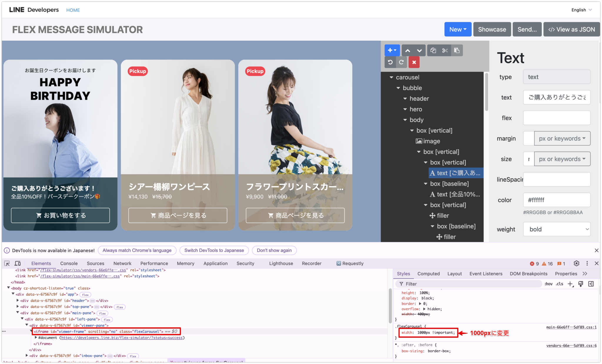This screenshot has width=602, height=364.
Task: Toggle the device emulation icon in DevTools
Action: point(18,263)
